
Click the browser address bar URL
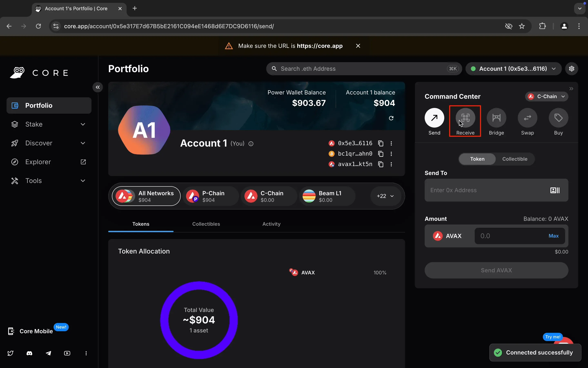point(169,26)
